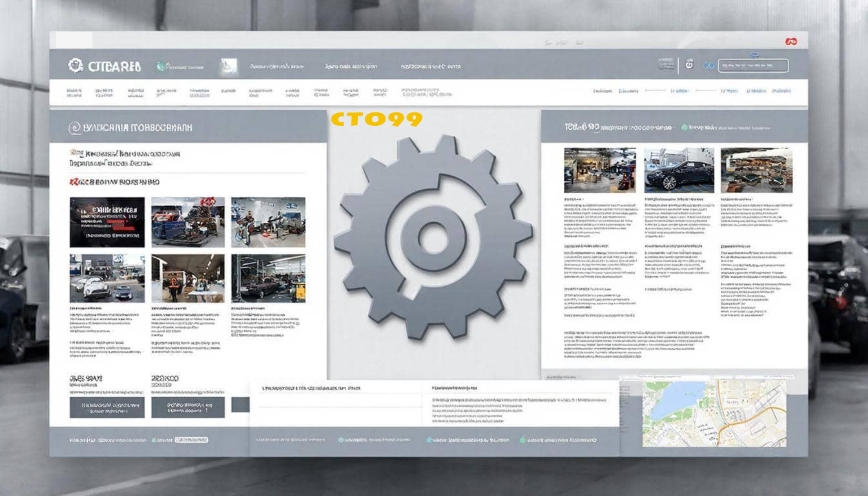Select the green circular badge icon in header

point(160,65)
